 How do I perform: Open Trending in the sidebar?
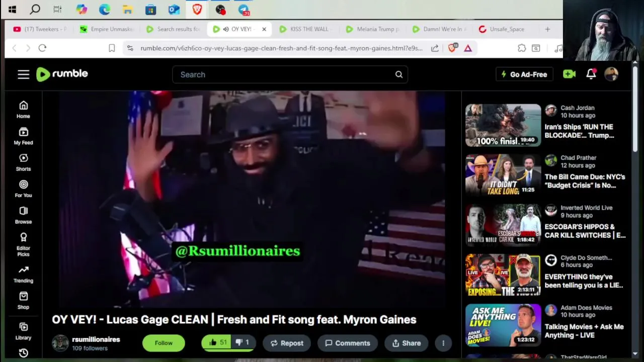click(x=23, y=275)
